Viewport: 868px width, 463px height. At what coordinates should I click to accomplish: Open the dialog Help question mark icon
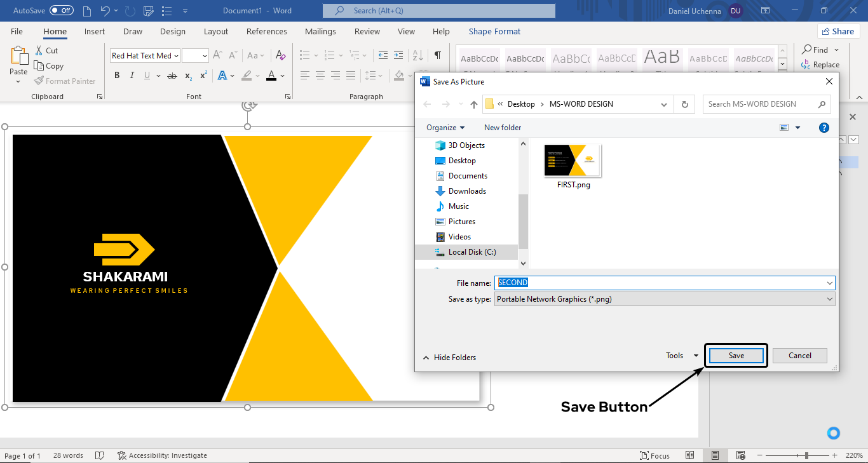824,128
